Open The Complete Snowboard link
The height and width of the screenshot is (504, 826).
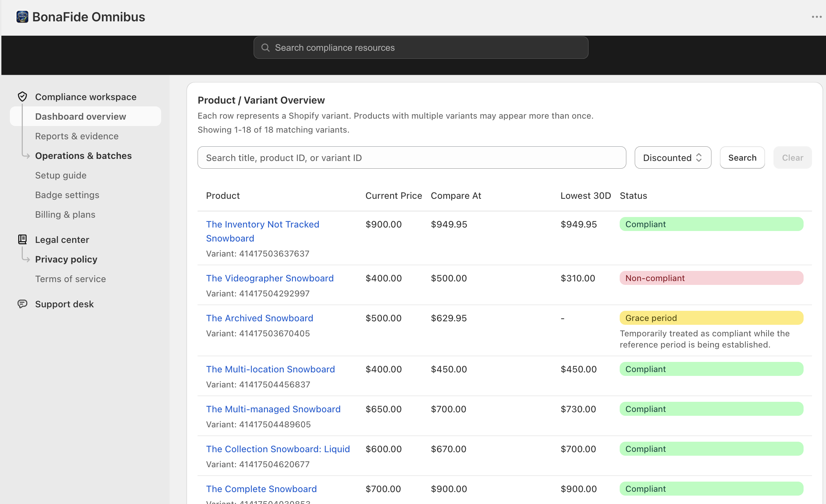pyautogui.click(x=261, y=489)
